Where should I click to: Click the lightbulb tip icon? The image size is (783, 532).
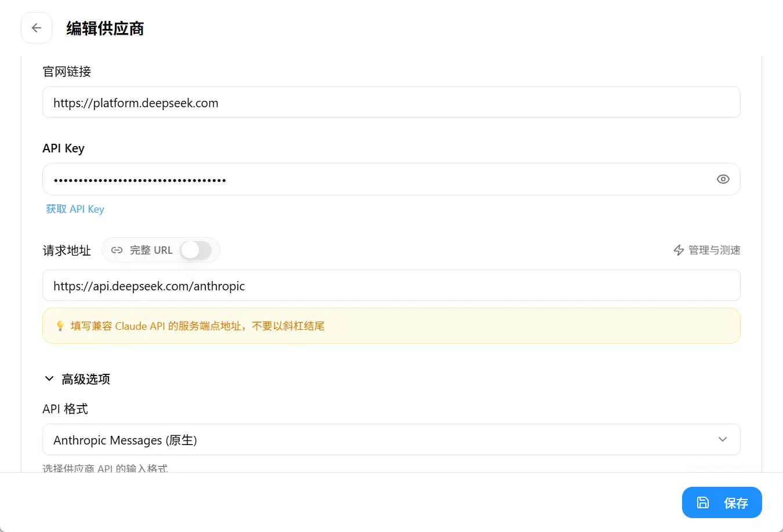[60, 326]
